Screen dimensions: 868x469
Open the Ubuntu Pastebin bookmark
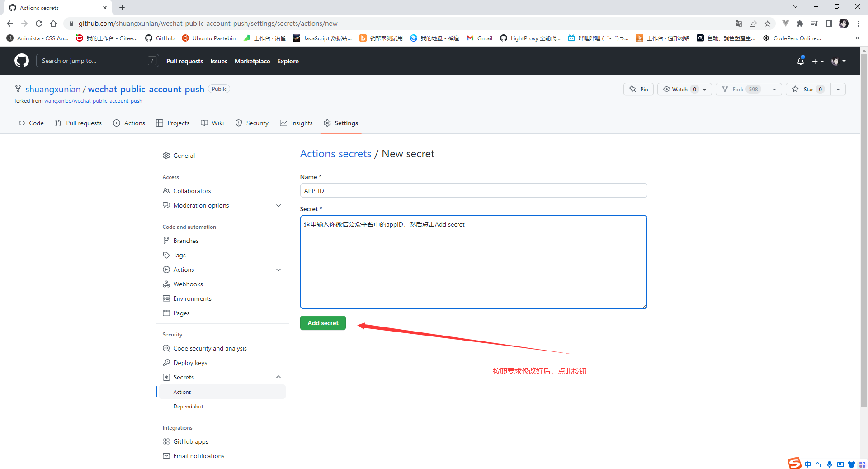click(x=209, y=38)
